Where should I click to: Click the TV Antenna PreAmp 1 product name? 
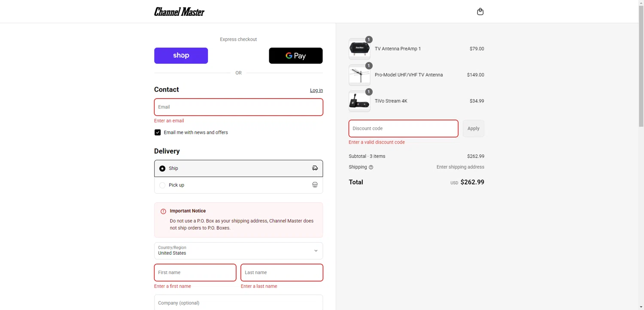coord(398,49)
